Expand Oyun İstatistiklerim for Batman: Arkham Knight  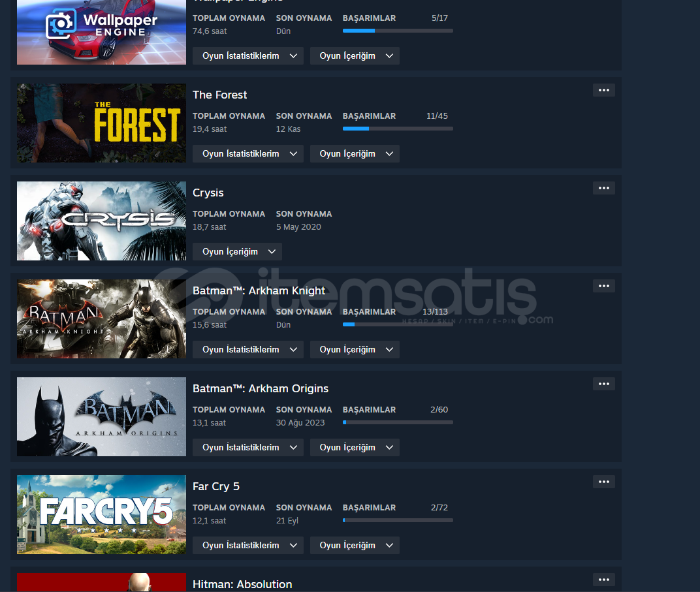pos(247,349)
